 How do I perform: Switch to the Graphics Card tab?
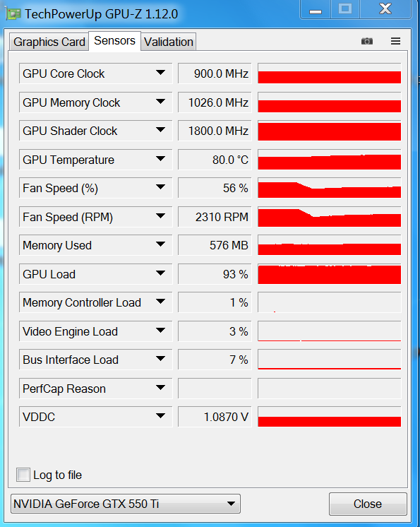[x=49, y=42]
